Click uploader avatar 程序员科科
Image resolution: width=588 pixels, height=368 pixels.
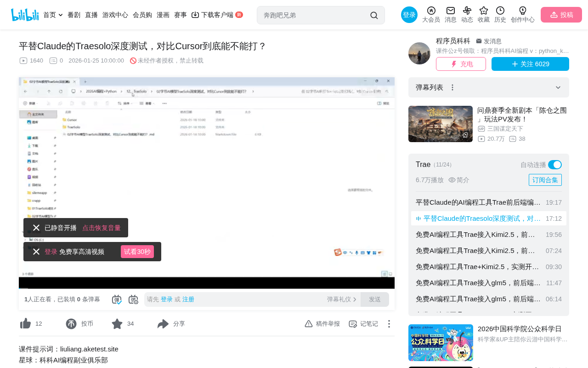point(419,53)
